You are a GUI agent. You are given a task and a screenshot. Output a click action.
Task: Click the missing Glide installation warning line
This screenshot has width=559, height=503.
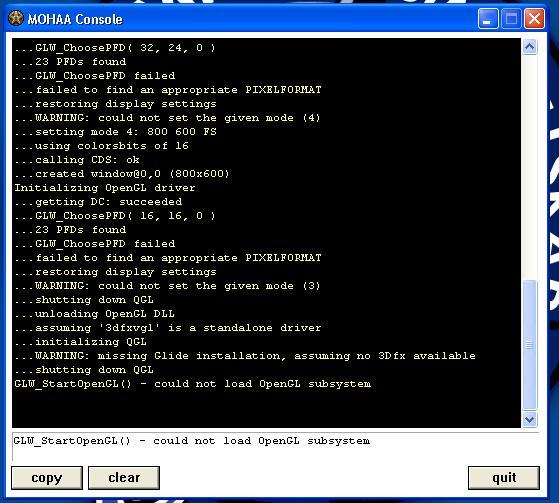245,356
